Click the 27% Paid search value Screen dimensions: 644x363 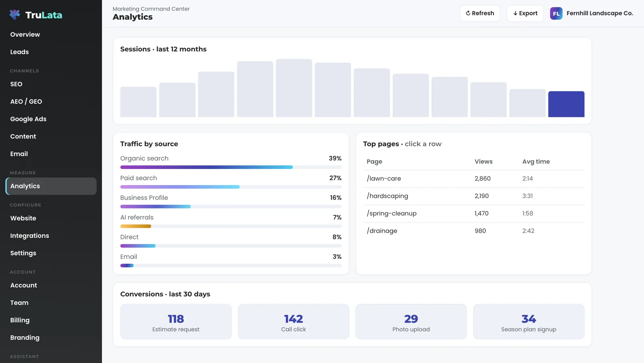pos(335,178)
